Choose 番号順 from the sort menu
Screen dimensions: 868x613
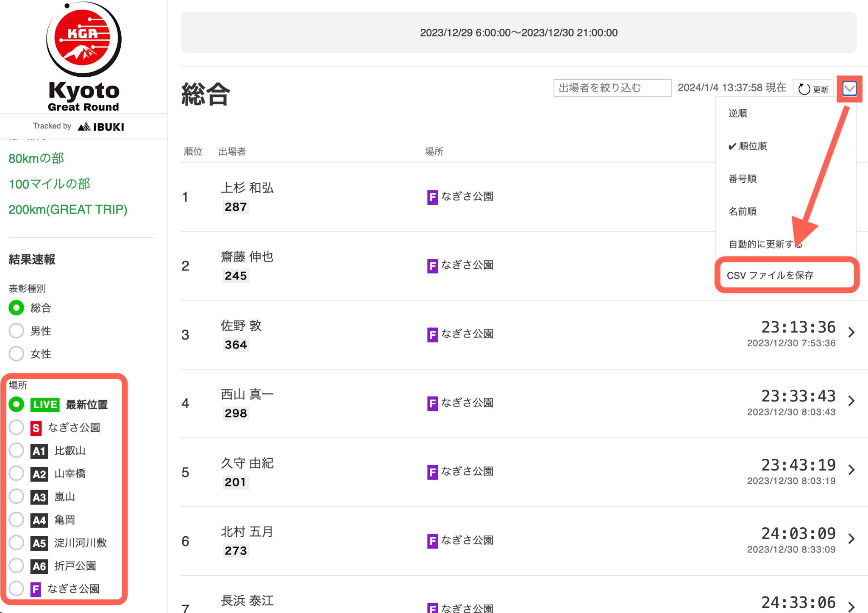pos(742,178)
